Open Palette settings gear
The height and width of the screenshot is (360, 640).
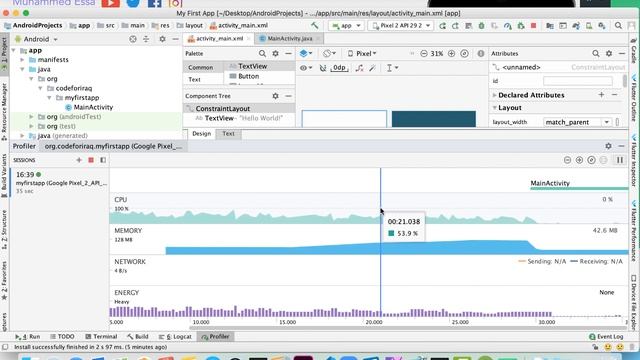tap(276, 53)
